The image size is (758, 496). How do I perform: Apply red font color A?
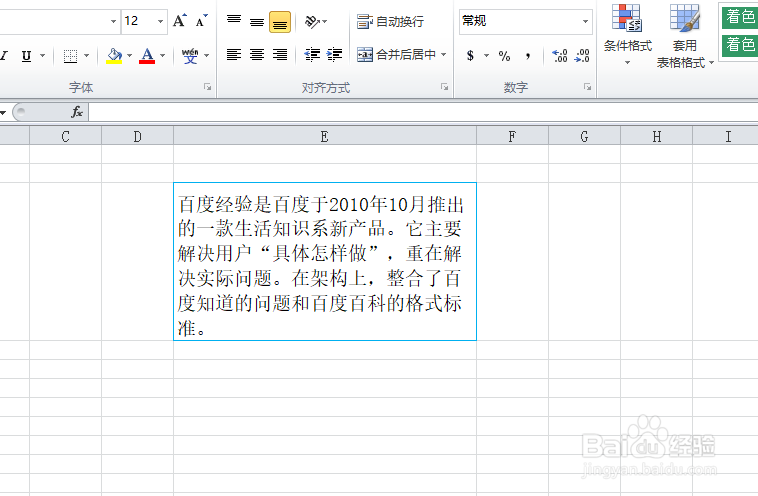[x=147, y=56]
